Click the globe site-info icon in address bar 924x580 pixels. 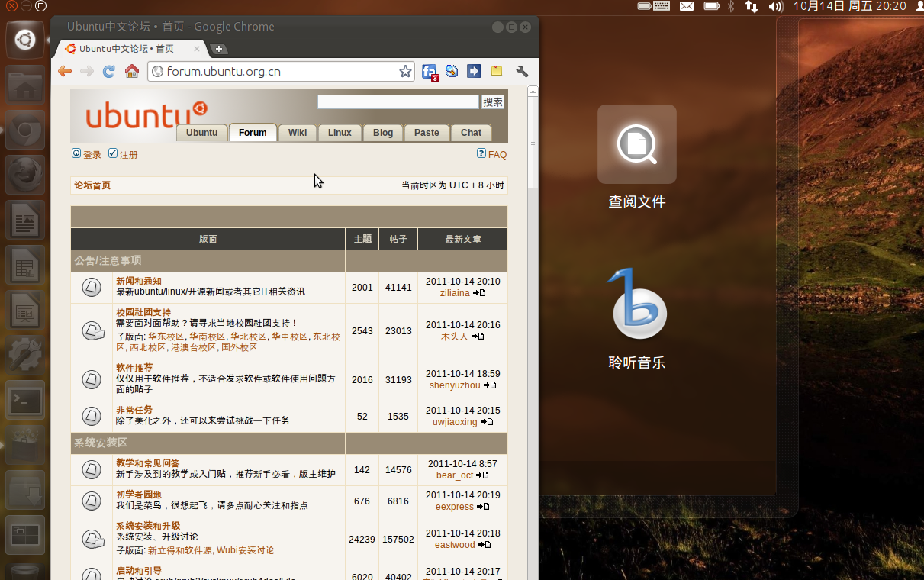[158, 71]
